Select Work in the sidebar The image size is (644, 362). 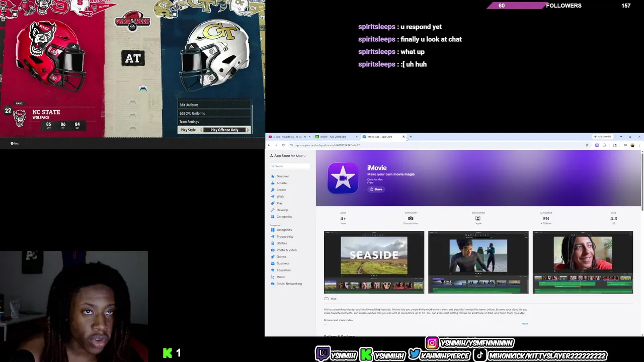tap(277, 197)
